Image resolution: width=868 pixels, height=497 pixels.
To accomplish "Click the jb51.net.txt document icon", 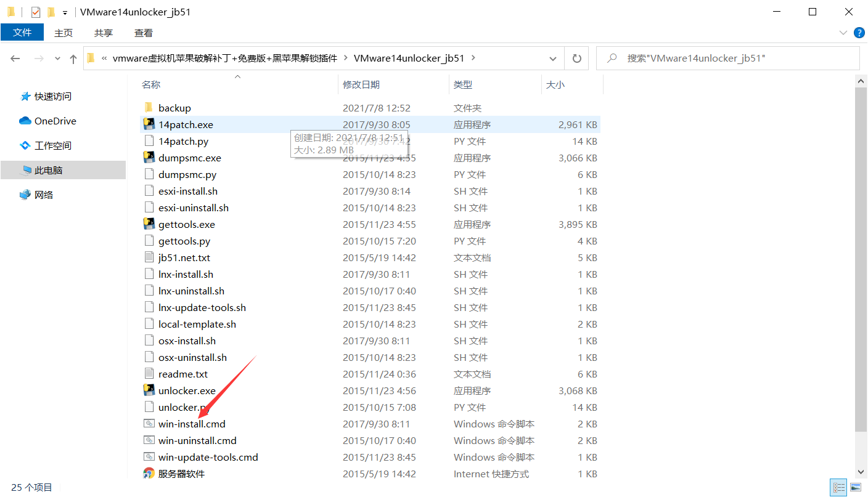I will tap(149, 257).
